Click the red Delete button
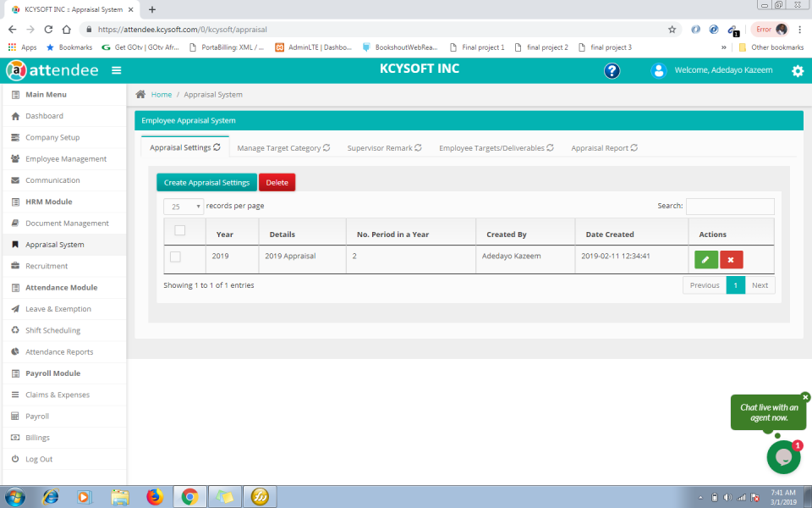Screen dimensions: 812x508 (x=277, y=183)
